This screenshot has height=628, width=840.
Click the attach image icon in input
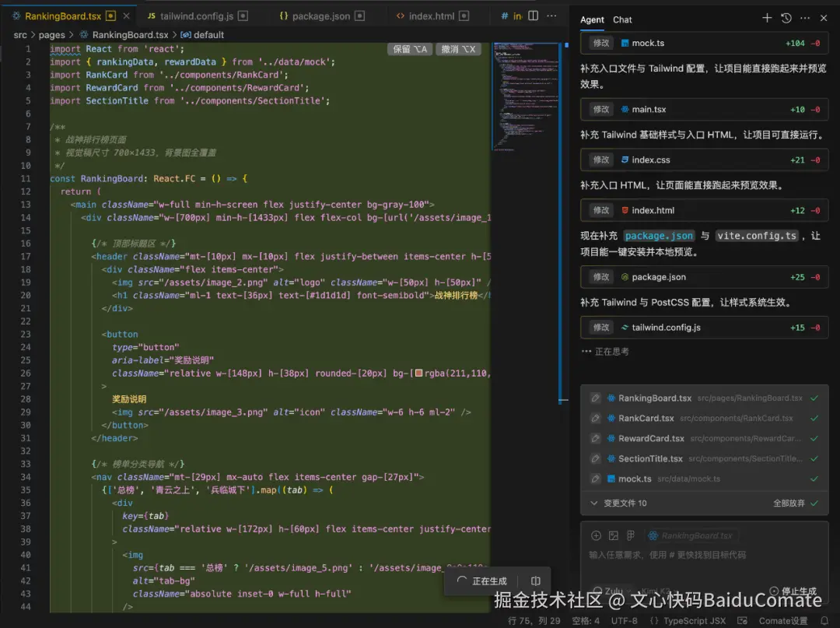(x=614, y=535)
